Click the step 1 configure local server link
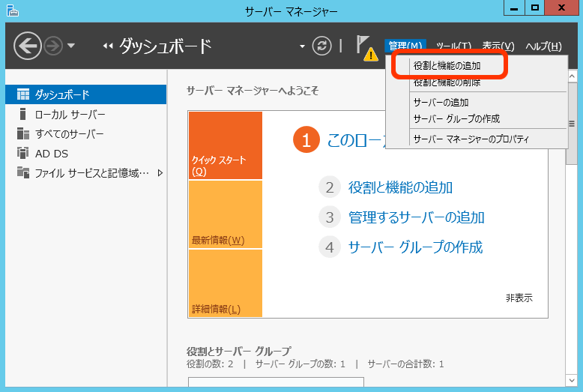Image resolution: width=583 pixels, height=392 pixels. (x=357, y=140)
